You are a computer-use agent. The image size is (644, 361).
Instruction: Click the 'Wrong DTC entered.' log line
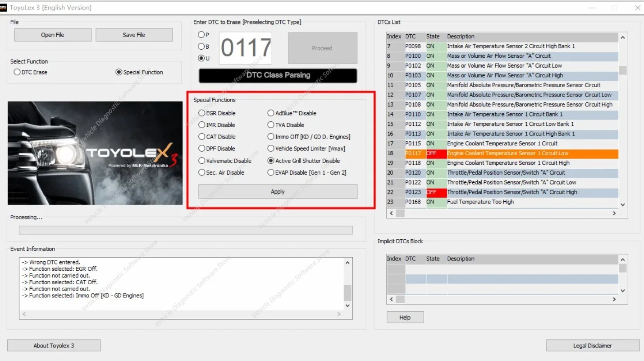(51, 262)
